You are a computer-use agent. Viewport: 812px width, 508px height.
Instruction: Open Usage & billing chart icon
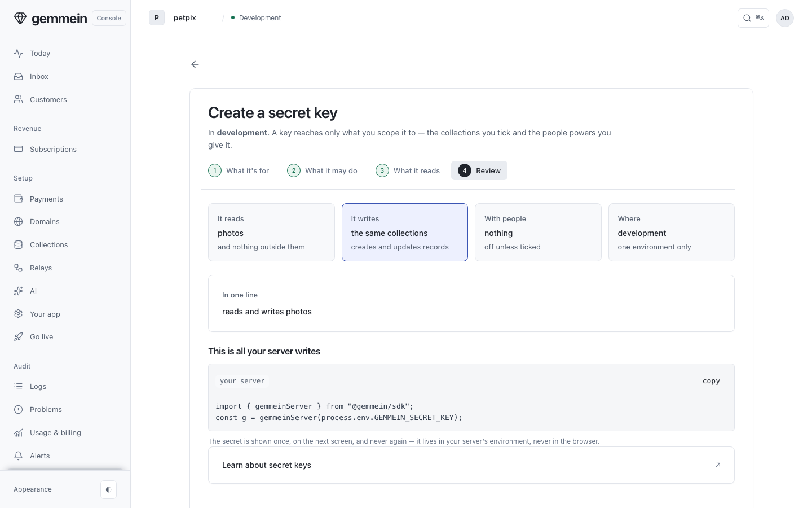[x=19, y=432]
